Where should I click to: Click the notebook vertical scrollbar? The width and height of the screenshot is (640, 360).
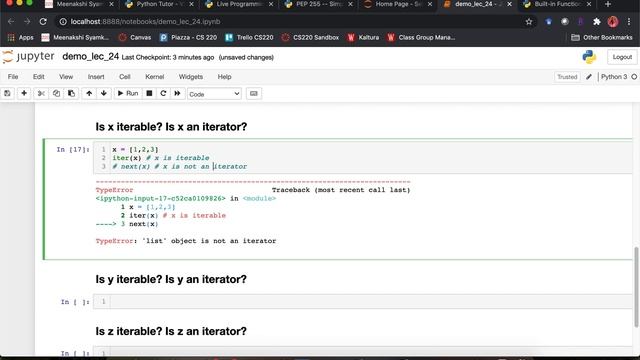(x=636, y=287)
